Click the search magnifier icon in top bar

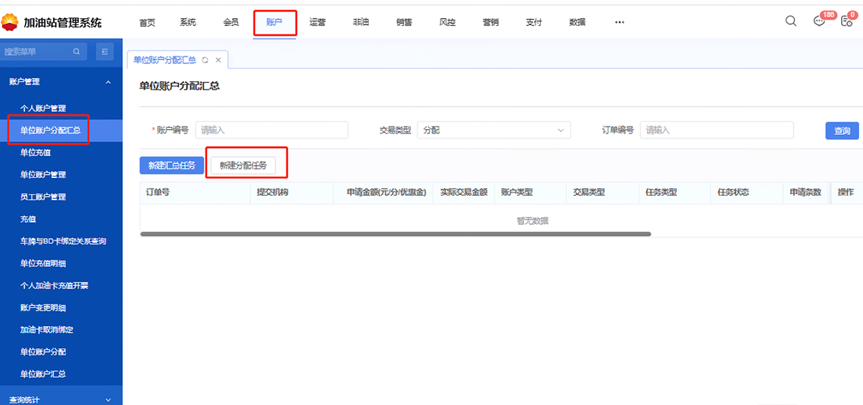[790, 22]
